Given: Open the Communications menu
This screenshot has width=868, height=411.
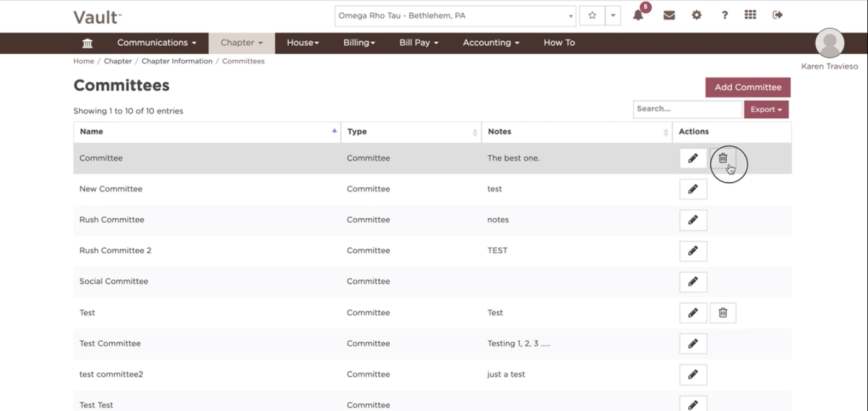Looking at the screenshot, I should click(157, 43).
